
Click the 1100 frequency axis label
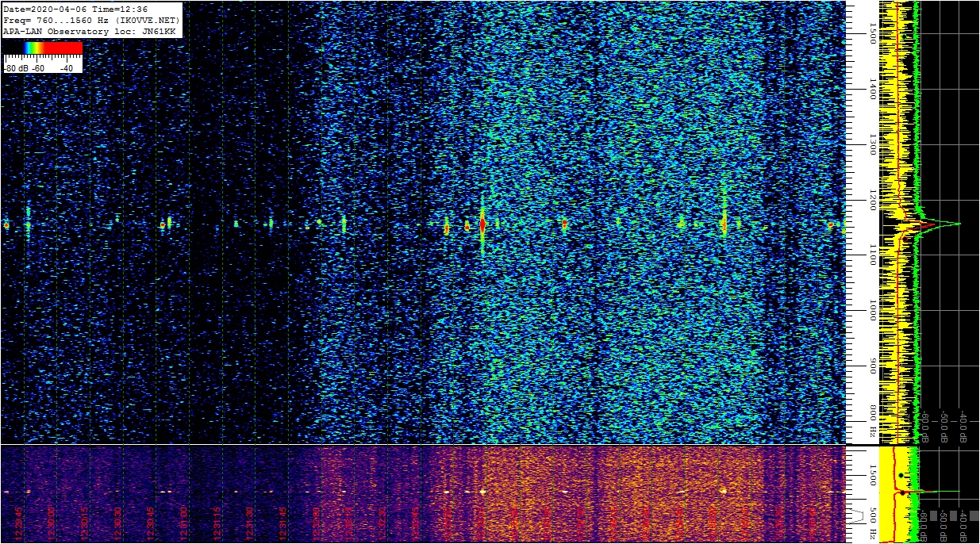pos(872,255)
